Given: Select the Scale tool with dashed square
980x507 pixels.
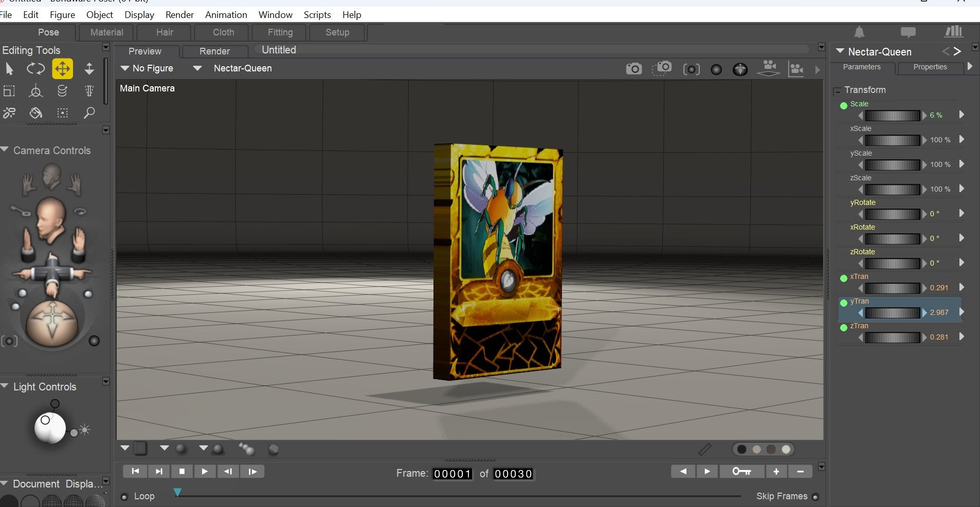Looking at the screenshot, I should pos(9,91).
